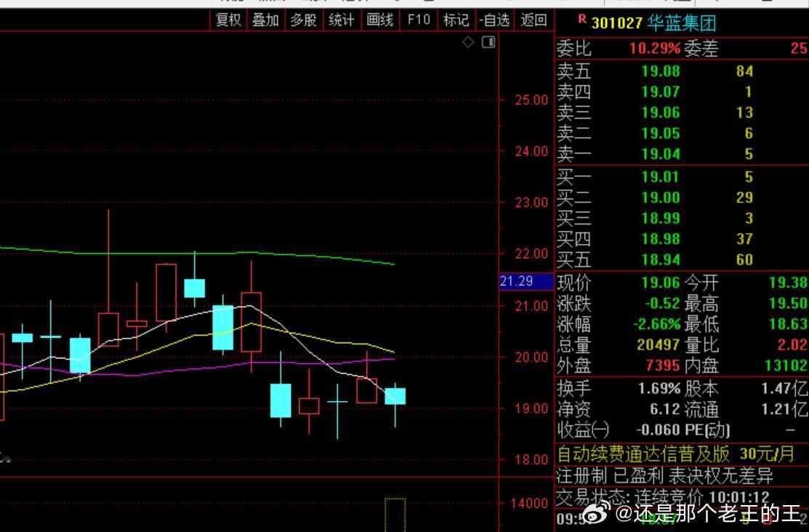Click the 最高 value 19.50
This screenshot has height=532, width=809.
point(788,303)
